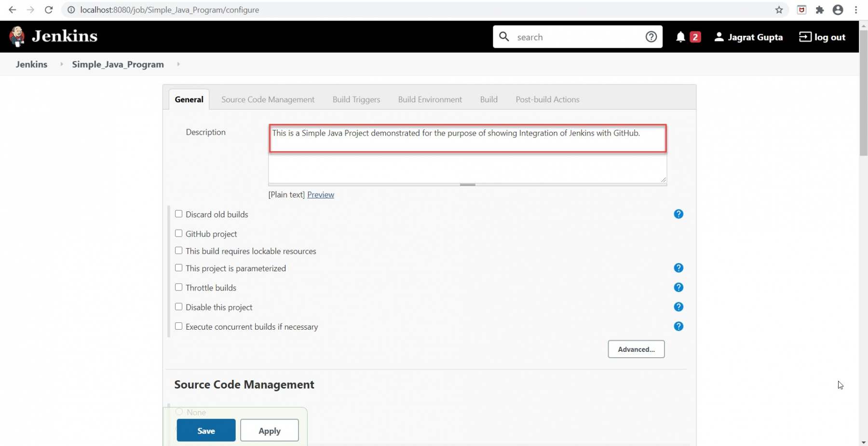Click the Save button
The image size is (868, 446).
[x=206, y=431]
